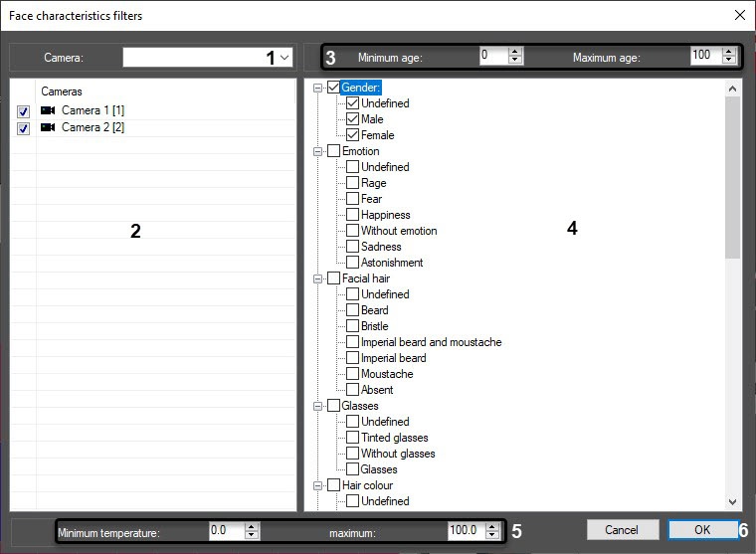This screenshot has height=554, width=756.
Task: Enable the Astonishment emotion filter
Action: click(x=352, y=263)
